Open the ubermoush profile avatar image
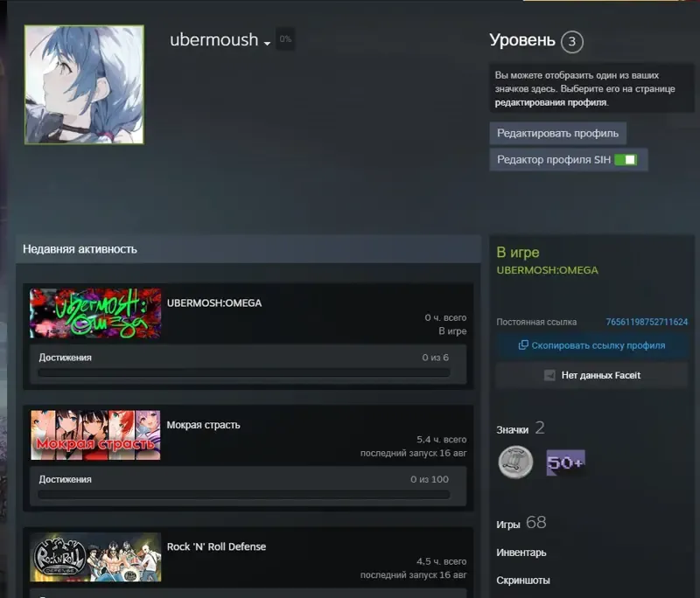Image resolution: width=700 pixels, height=598 pixels. [84, 85]
